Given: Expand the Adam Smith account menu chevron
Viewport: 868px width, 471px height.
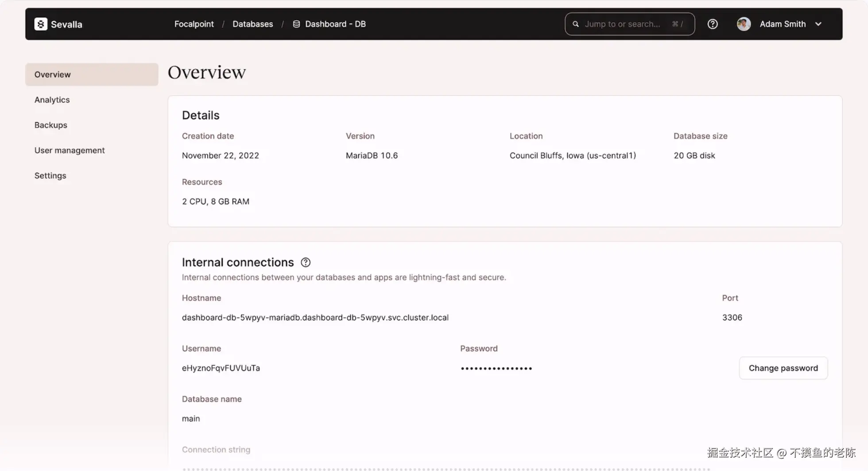Looking at the screenshot, I should (818, 24).
